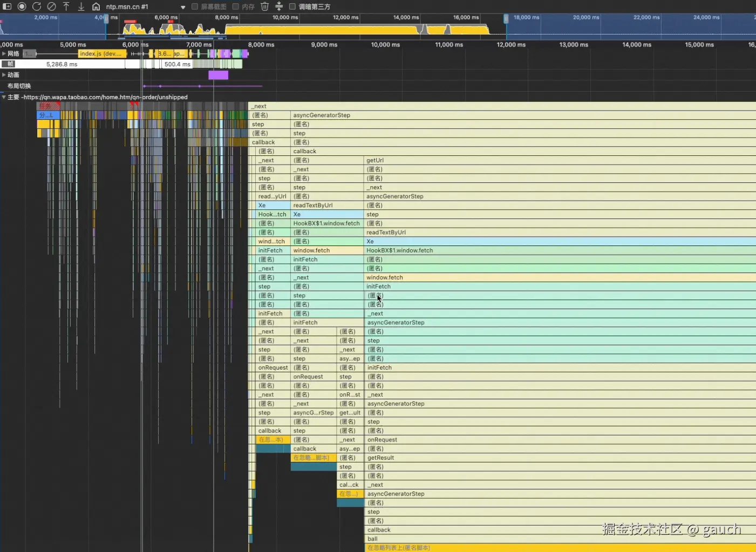Image resolution: width=756 pixels, height=552 pixels.
Task: Click the trash can garbage collection icon
Action: click(264, 6)
